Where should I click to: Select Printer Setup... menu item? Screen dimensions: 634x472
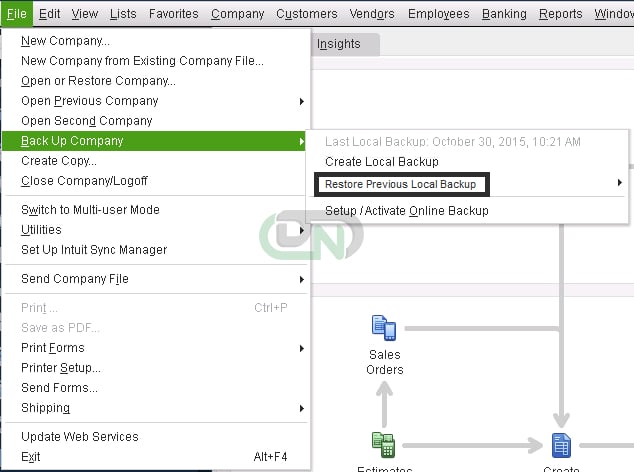(x=156, y=368)
